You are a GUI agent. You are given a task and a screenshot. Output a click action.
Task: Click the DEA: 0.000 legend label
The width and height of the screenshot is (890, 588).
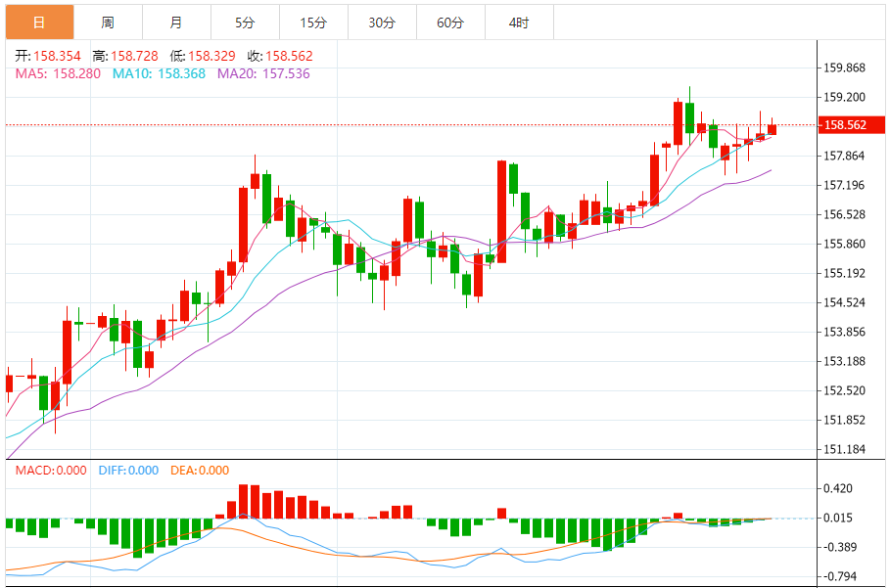click(200, 471)
